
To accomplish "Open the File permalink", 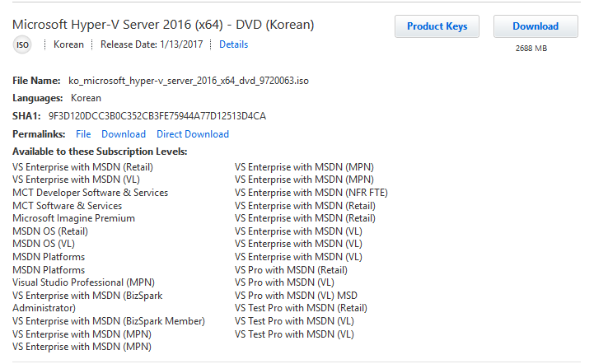I will click(x=83, y=134).
